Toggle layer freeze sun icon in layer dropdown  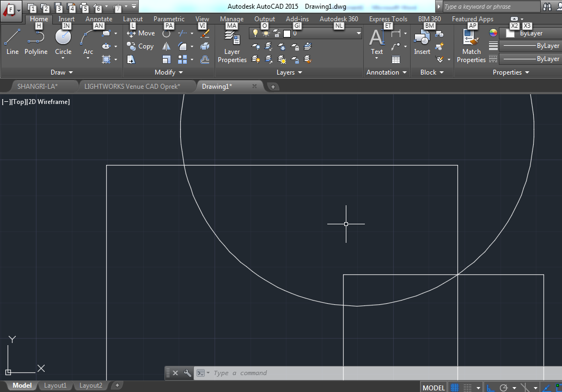coord(266,33)
